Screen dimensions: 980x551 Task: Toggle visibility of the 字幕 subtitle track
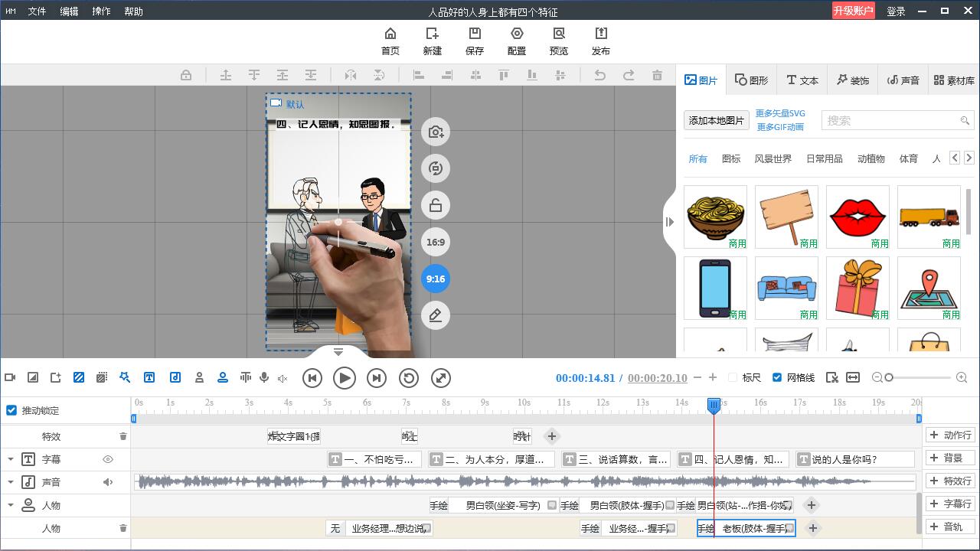coord(107,458)
